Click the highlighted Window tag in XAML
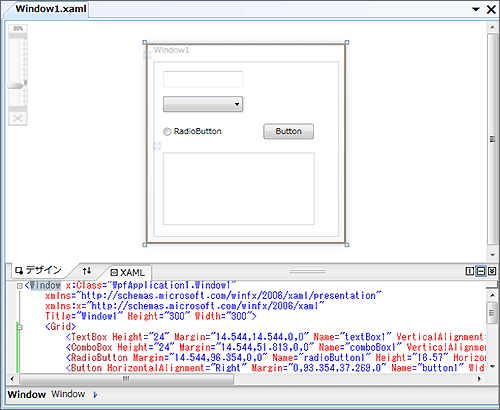The width and height of the screenshot is (500, 410). click(x=45, y=285)
